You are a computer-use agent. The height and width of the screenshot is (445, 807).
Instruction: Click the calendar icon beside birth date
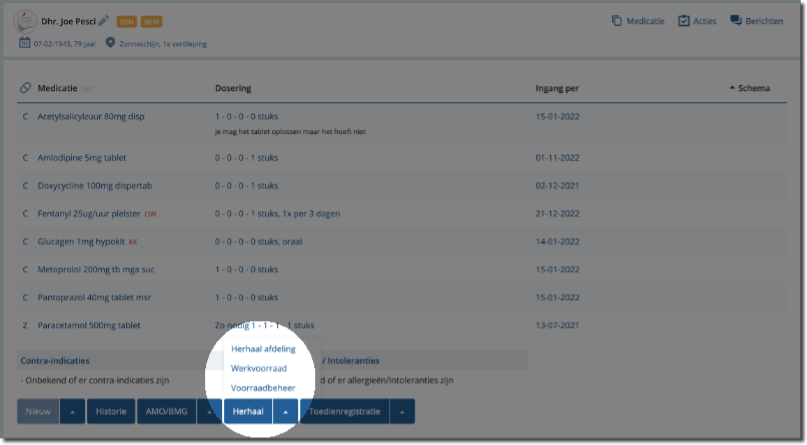coord(24,43)
